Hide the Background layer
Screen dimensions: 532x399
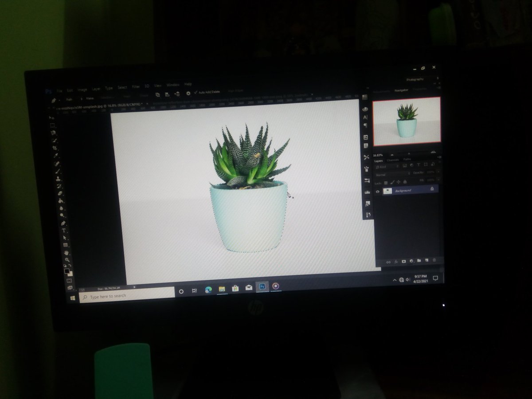(378, 192)
